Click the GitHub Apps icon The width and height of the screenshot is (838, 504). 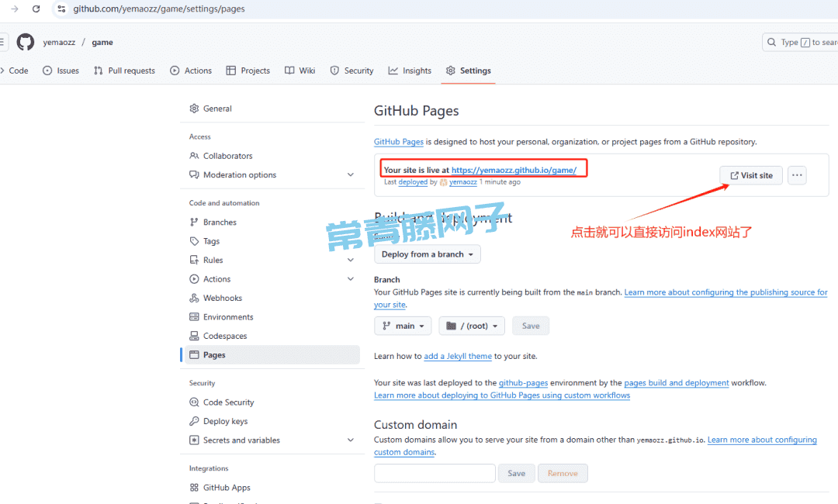tap(194, 488)
